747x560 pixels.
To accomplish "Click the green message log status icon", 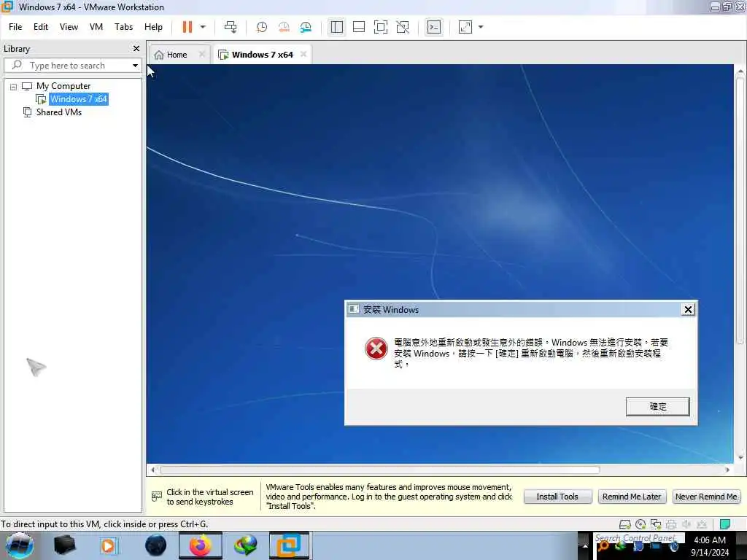I will (x=725, y=524).
